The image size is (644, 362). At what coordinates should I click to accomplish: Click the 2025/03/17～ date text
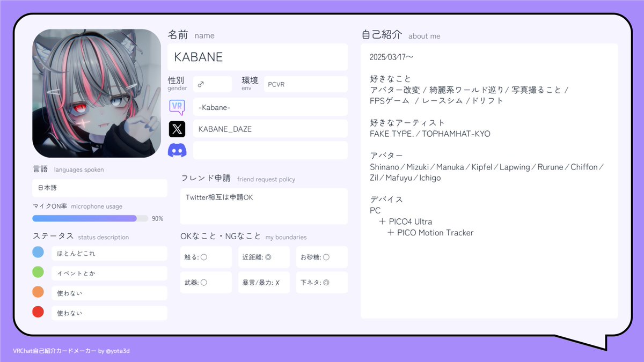tap(391, 57)
